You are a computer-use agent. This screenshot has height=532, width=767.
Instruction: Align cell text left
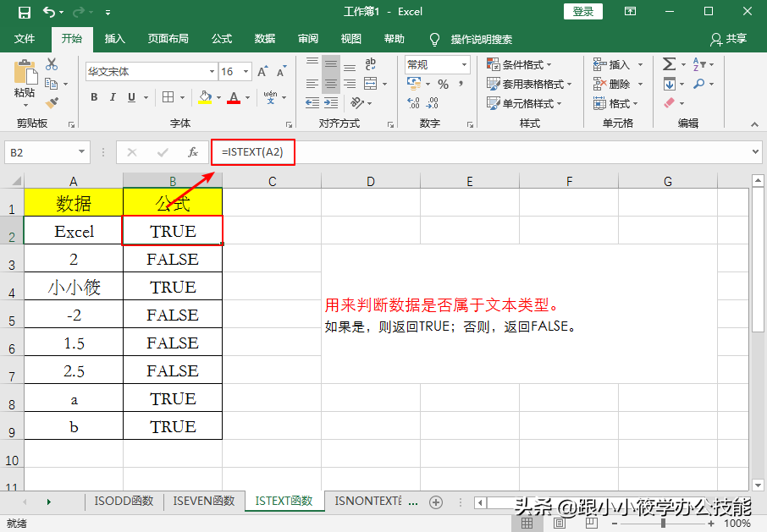tap(312, 84)
